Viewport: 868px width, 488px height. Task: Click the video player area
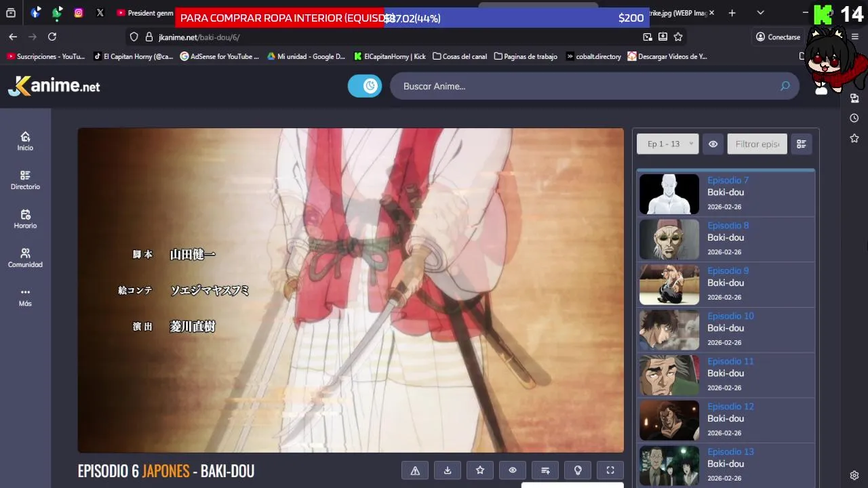coord(351,290)
